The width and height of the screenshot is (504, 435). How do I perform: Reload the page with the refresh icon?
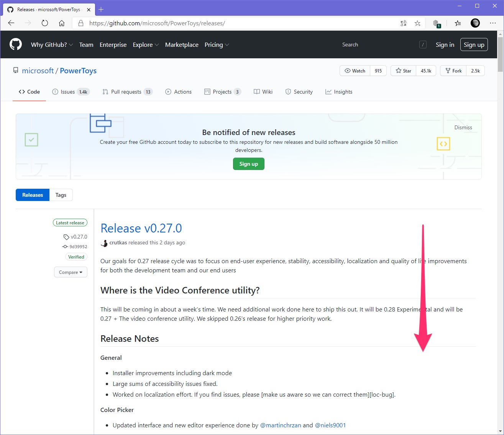(45, 23)
